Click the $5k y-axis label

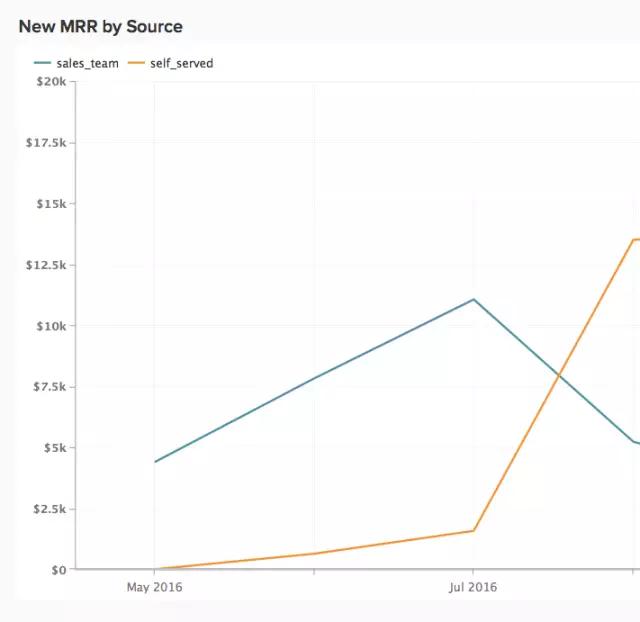coord(52,447)
